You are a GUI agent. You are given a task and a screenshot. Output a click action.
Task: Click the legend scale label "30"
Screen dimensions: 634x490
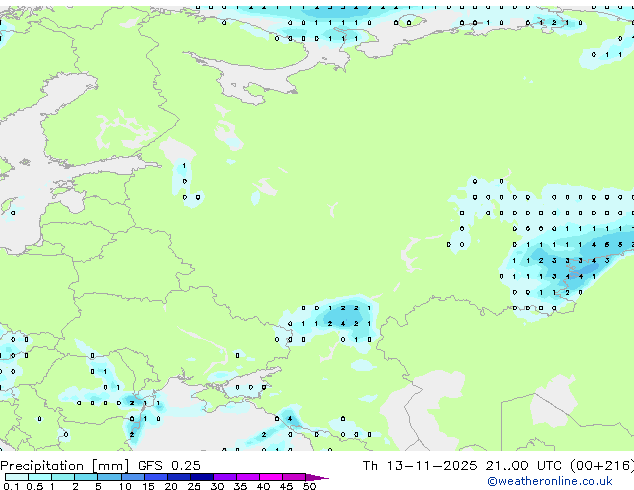click(217, 486)
